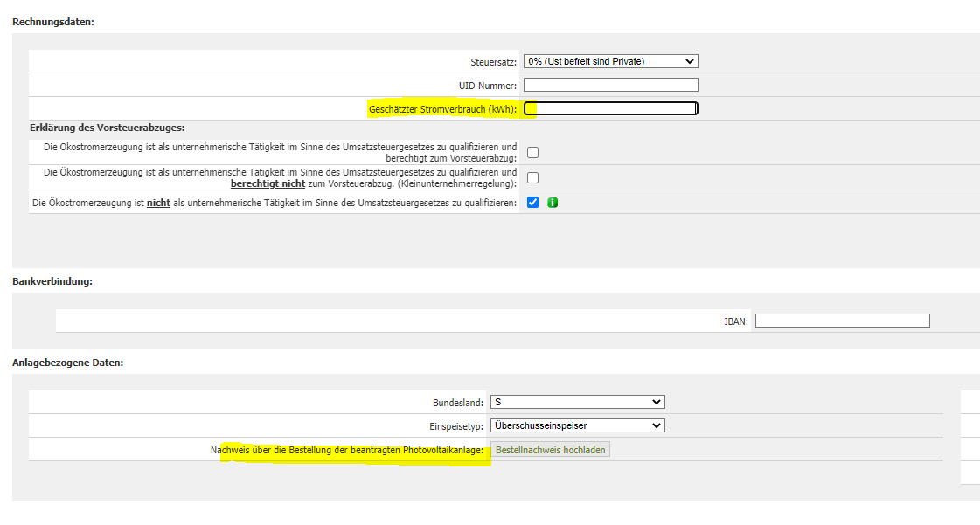Click the highlighted 'Geschätzter Stromverbrauch (kWh):' label
Image resolution: width=980 pixels, height=525 pixels.
point(443,109)
